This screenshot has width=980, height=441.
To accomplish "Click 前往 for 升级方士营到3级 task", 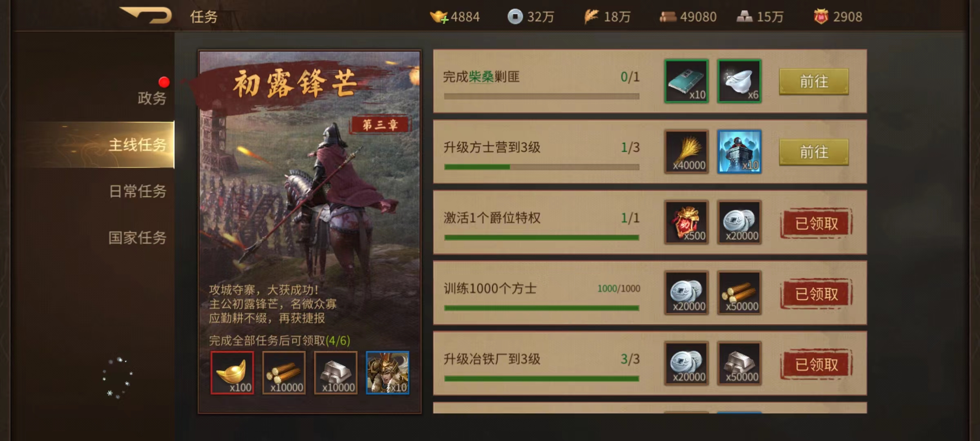I will (x=814, y=152).
